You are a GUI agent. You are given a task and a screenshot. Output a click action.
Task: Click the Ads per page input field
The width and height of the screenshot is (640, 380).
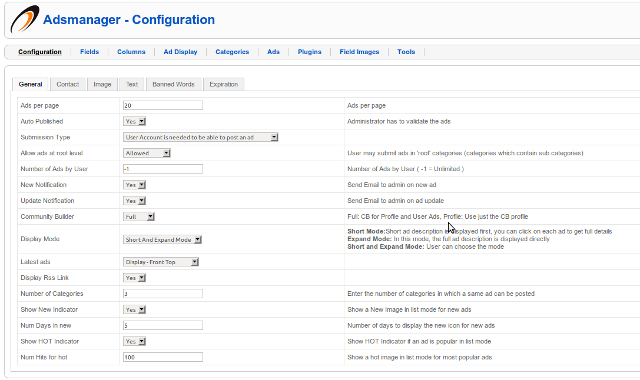click(x=163, y=105)
